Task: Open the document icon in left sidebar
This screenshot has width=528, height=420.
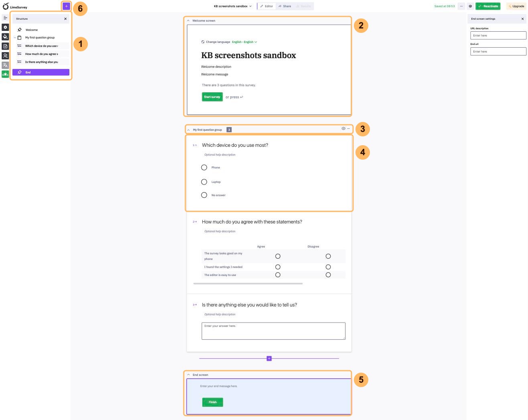Action: (5, 46)
